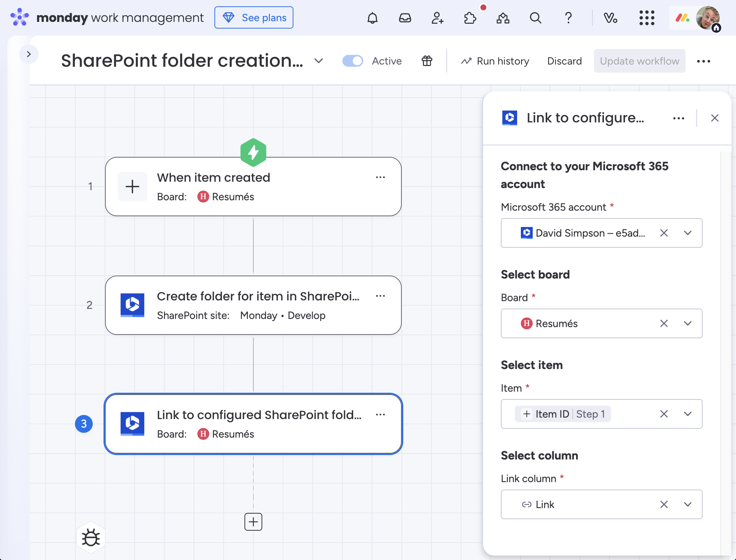Click the bug icon at the canvas bottom
This screenshot has height=560, width=736.
tap(91, 537)
